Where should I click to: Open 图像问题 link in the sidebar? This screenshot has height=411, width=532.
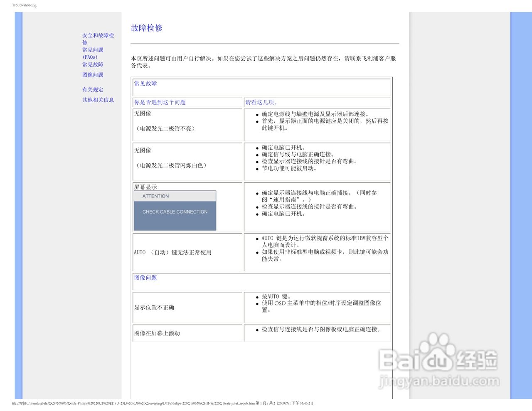(x=93, y=75)
